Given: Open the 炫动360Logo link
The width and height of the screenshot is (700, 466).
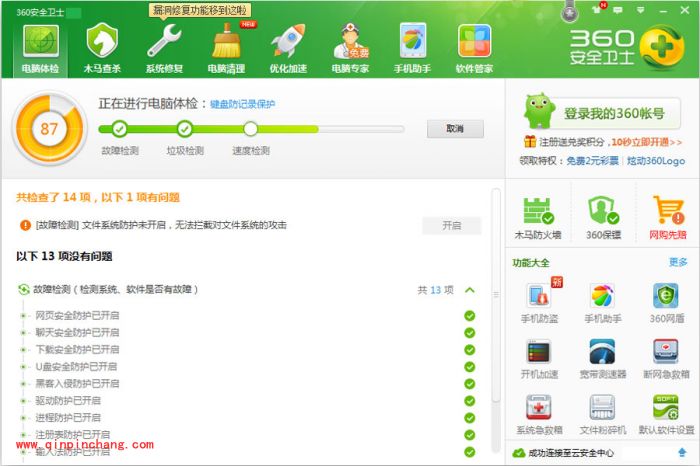Looking at the screenshot, I should tap(656, 161).
